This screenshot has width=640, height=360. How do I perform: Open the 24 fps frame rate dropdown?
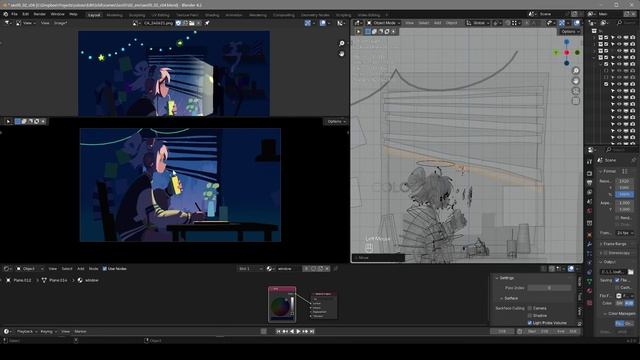pos(625,233)
